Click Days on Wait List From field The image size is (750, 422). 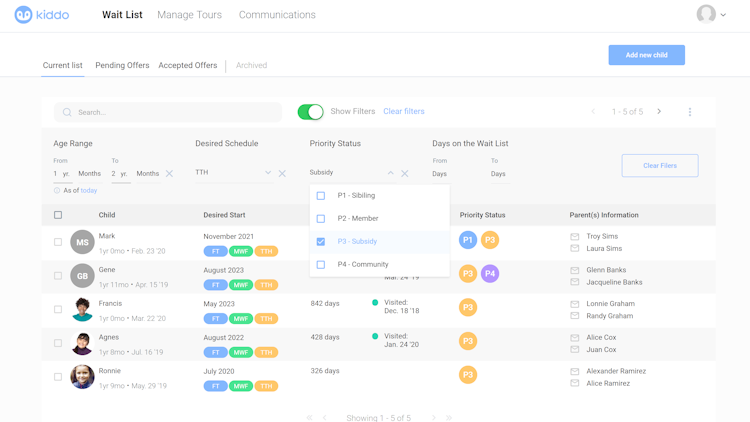tap(442, 174)
